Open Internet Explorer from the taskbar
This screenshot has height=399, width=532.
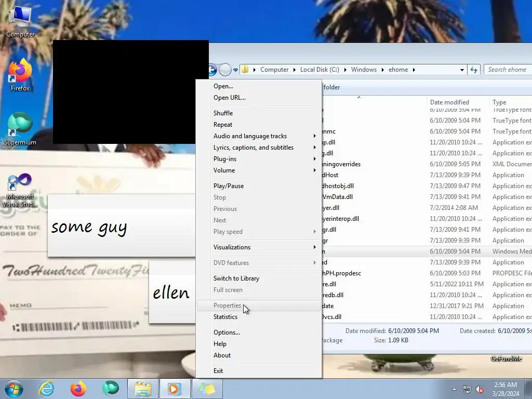point(46,389)
